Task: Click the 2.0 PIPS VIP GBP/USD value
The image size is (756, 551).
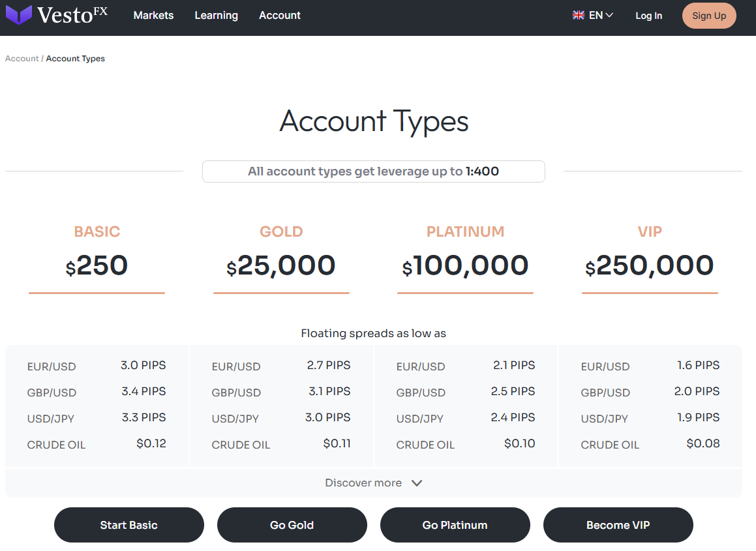Action: click(x=697, y=391)
